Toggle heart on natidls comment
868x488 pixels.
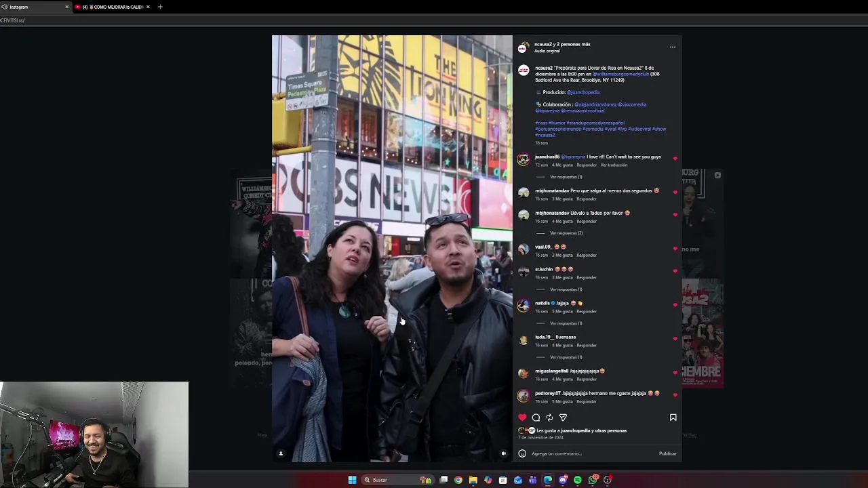675,305
